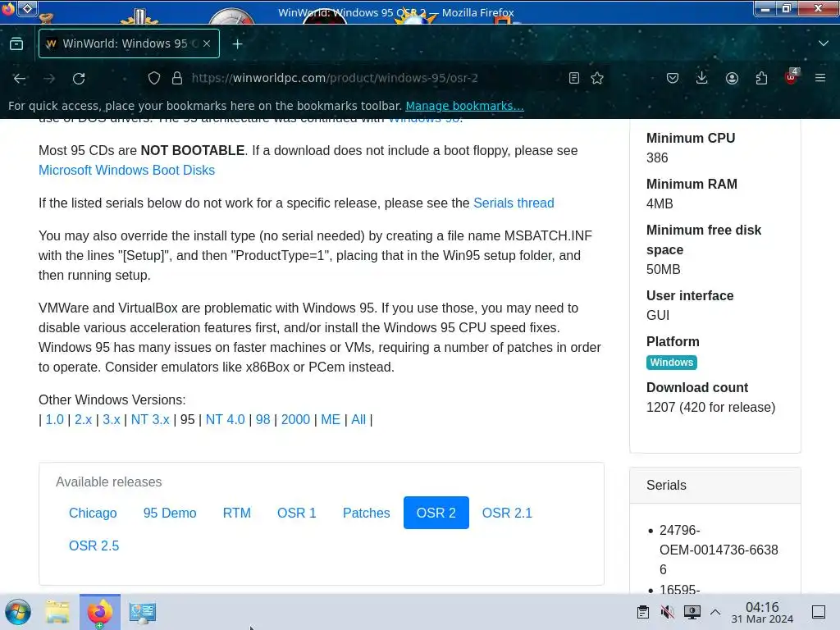This screenshot has height=630, width=840.
Task: Click Firefox icon in the taskbar
Action: (x=100, y=612)
